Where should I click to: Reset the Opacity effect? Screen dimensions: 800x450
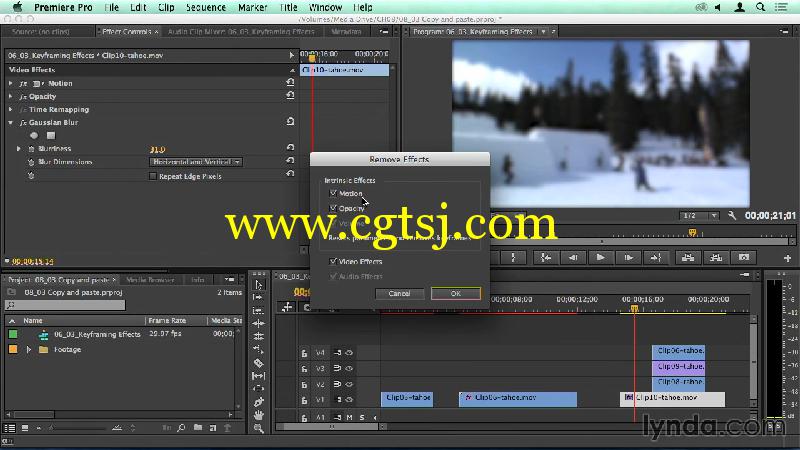290,95
